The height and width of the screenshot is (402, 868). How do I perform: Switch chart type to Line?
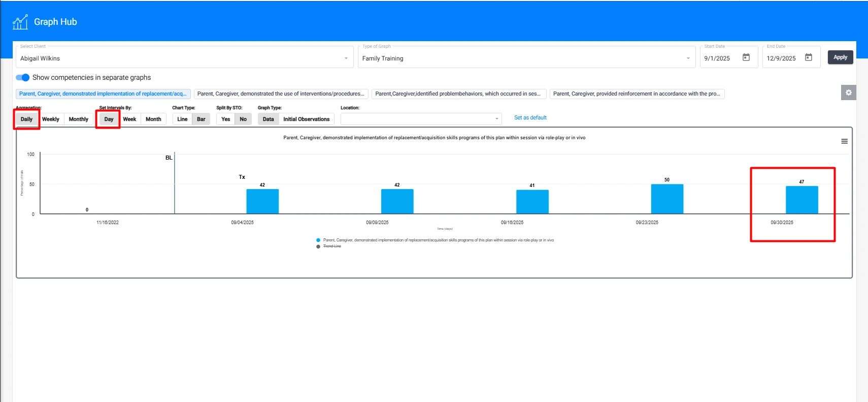182,119
